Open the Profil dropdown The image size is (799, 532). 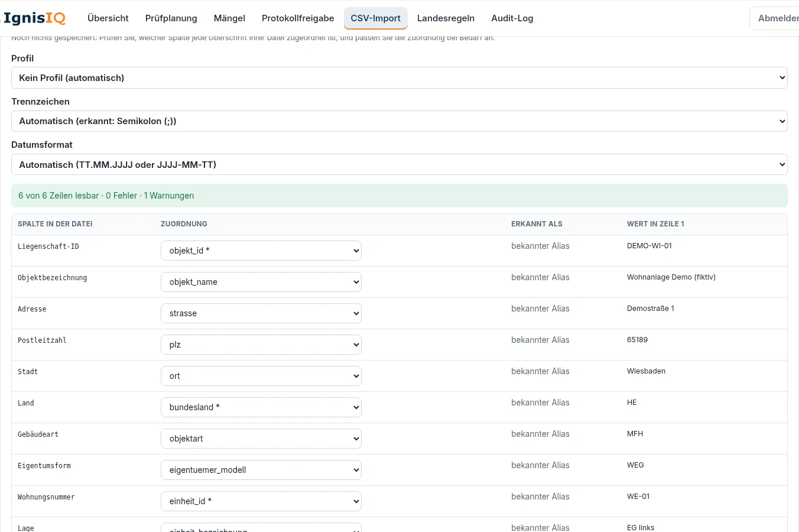tap(399, 78)
